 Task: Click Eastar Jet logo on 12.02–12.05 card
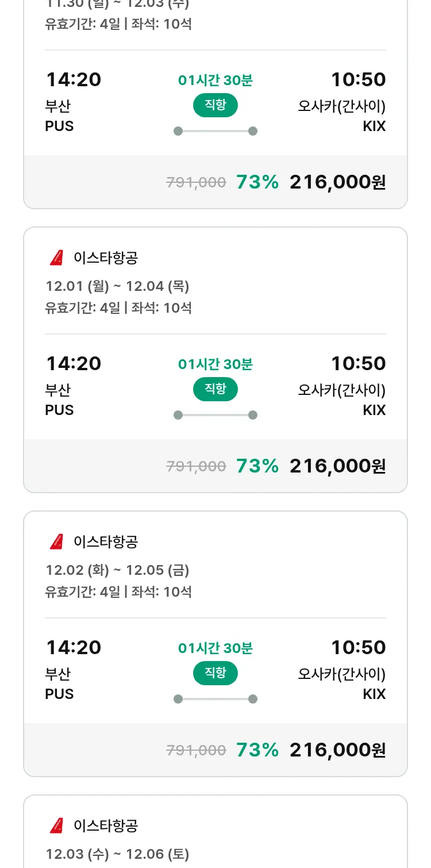tap(56, 542)
